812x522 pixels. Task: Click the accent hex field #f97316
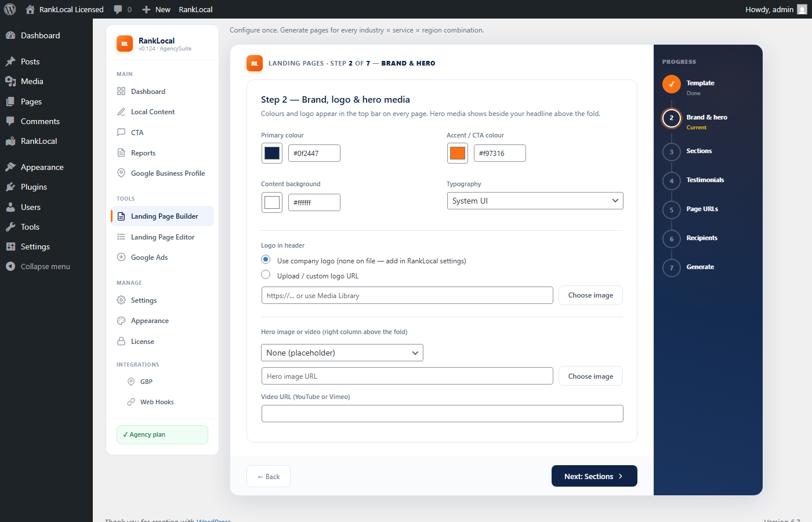tap(500, 153)
